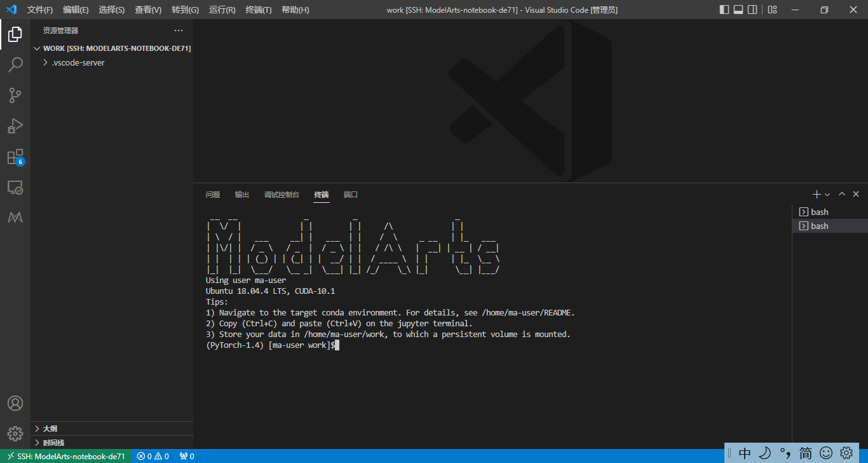Select the first bash terminal entry
Screen dimensions: 868x463
click(830, 212)
